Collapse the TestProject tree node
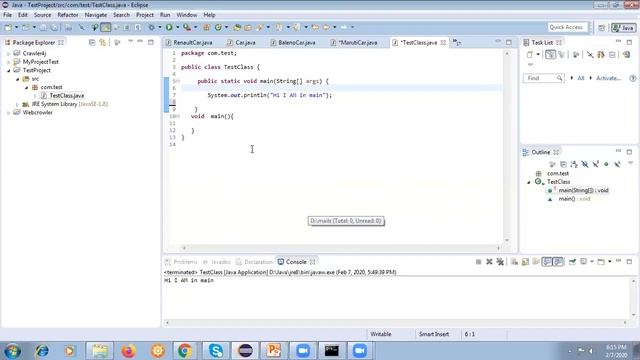This screenshot has width=640, height=360. [9, 71]
